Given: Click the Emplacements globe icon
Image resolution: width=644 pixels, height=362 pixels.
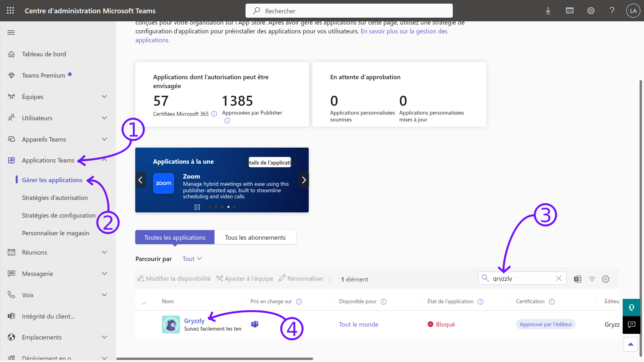Looking at the screenshot, I should coord(12,337).
